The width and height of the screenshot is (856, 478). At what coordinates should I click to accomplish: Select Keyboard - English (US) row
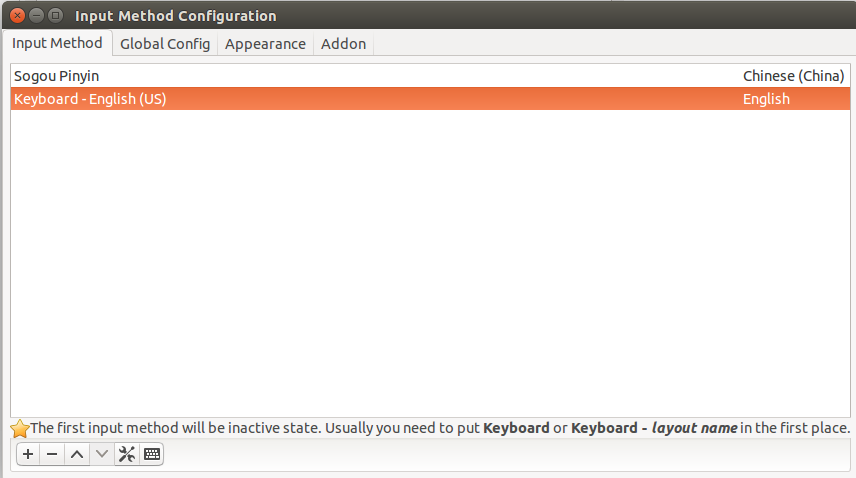coord(430,99)
